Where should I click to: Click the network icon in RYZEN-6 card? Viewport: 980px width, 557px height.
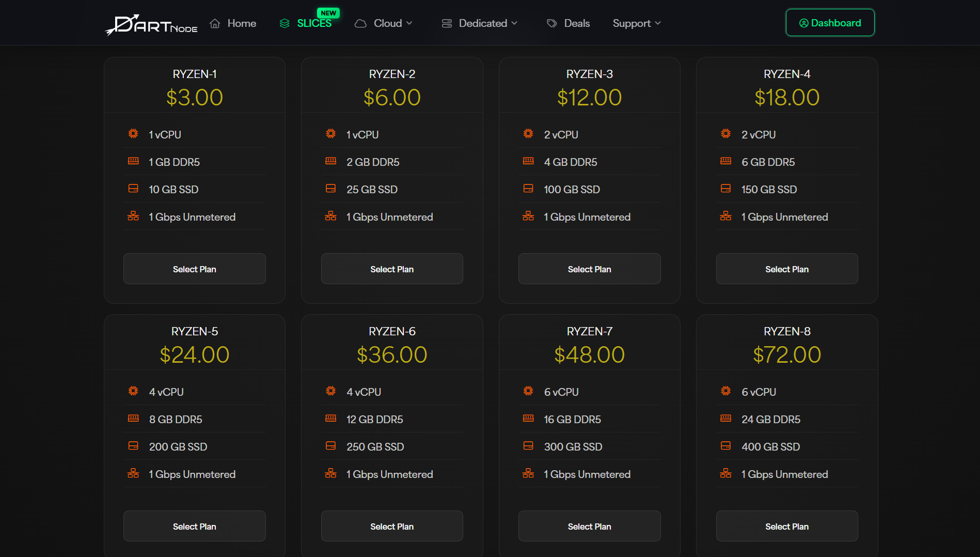point(331,473)
